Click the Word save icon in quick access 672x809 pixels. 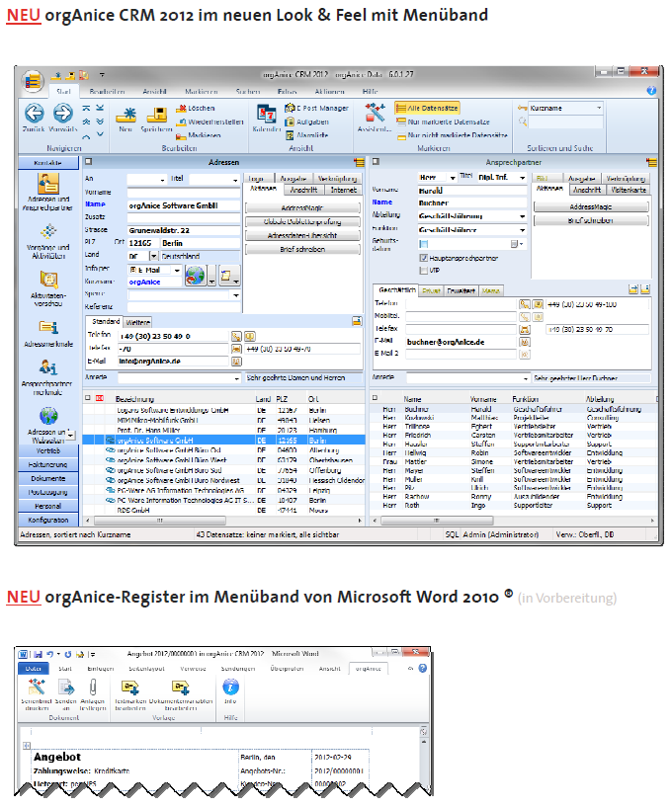pyautogui.click(x=38, y=654)
